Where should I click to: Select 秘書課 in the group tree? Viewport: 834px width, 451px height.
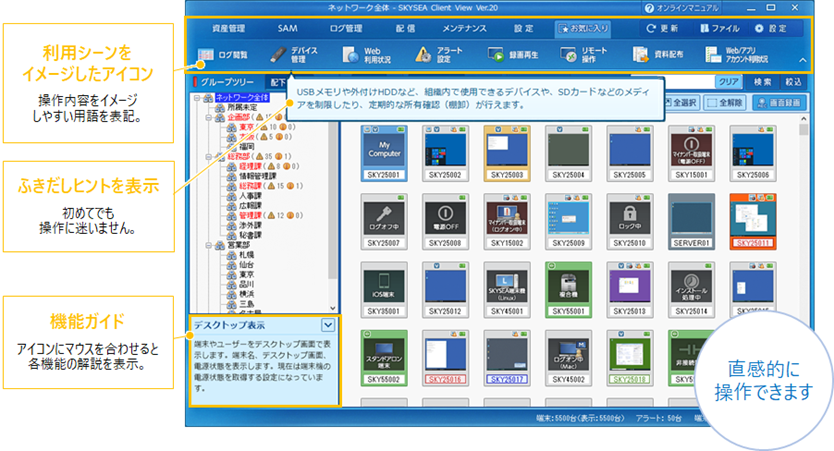[251, 235]
